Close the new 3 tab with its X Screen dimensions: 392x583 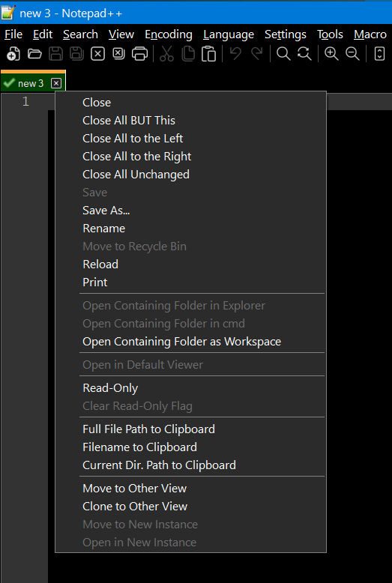coord(56,83)
